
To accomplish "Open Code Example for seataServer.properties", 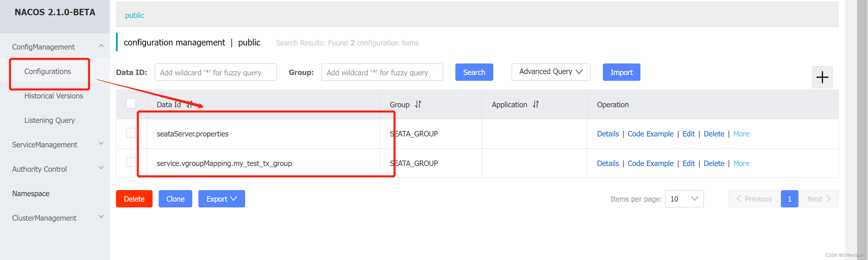I will click(650, 134).
